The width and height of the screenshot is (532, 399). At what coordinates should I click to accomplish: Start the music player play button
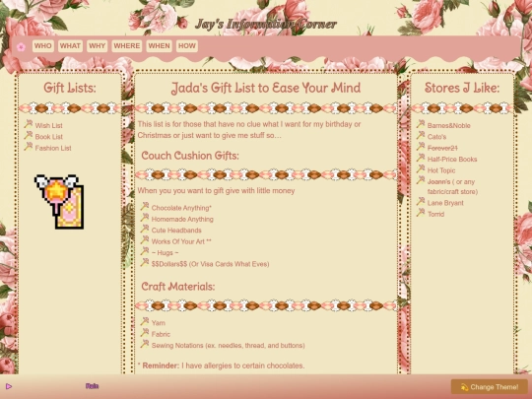[x=9, y=386]
